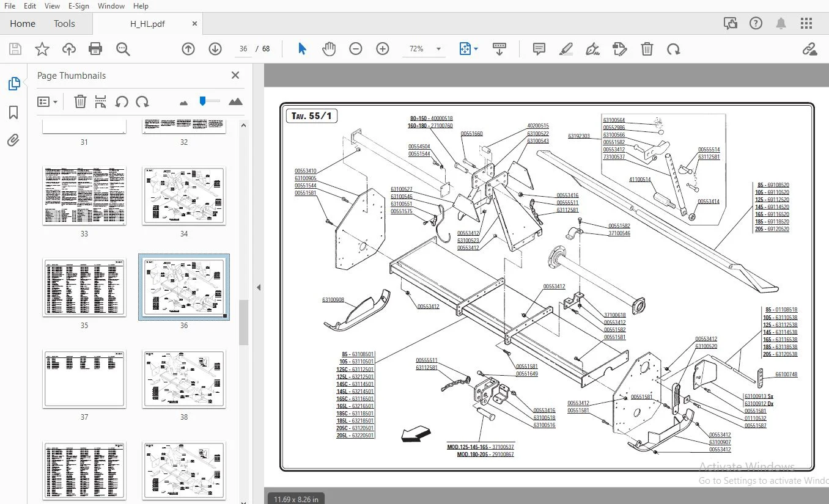The width and height of the screenshot is (829, 504).
Task: Open thumbnail options dropdown menu
Action: coord(48,101)
